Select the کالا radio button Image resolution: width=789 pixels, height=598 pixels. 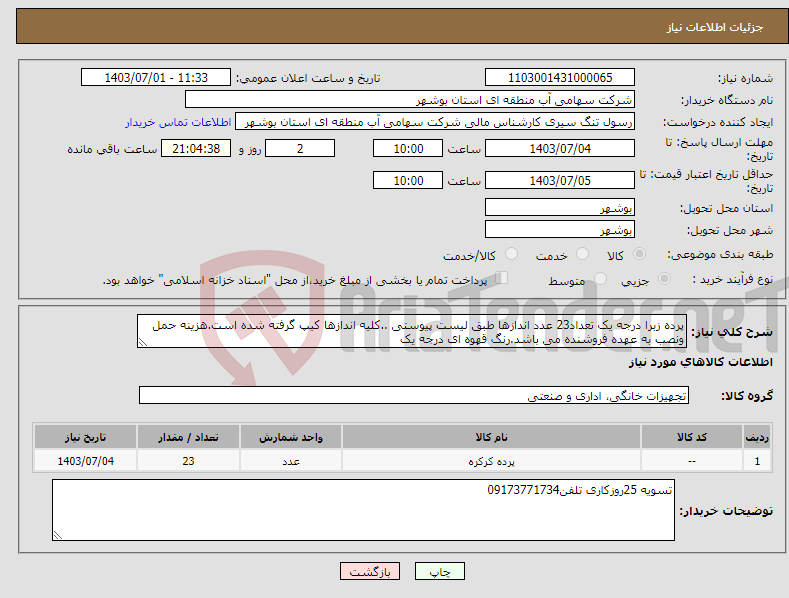pyautogui.click(x=639, y=254)
